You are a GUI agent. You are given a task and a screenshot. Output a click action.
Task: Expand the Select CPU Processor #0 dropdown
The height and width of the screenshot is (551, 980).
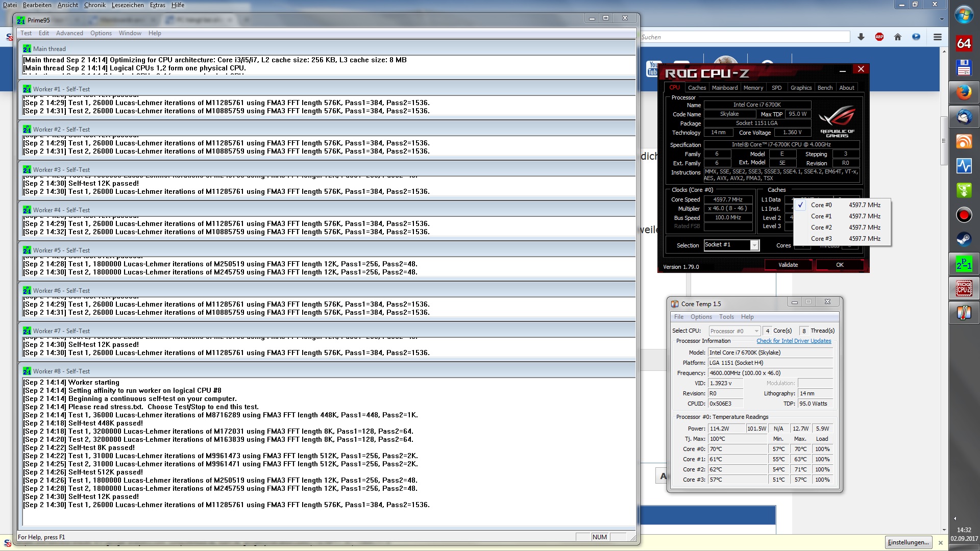pyautogui.click(x=756, y=331)
